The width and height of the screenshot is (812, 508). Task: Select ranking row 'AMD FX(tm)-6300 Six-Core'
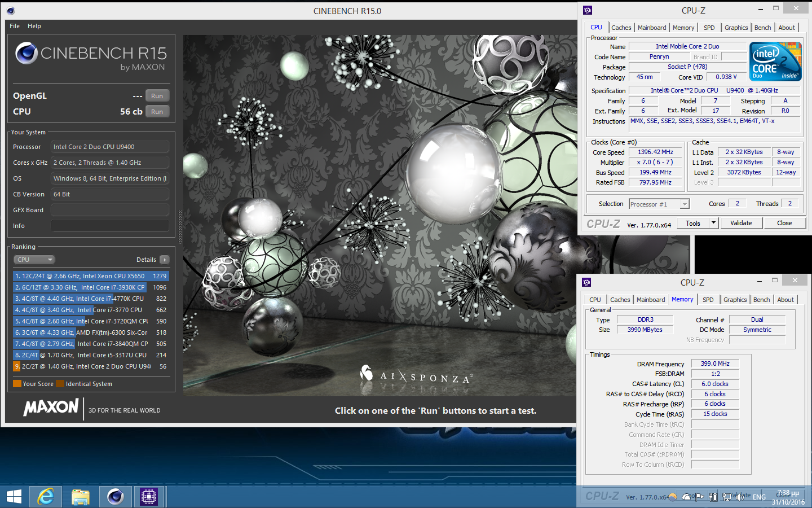(x=91, y=332)
